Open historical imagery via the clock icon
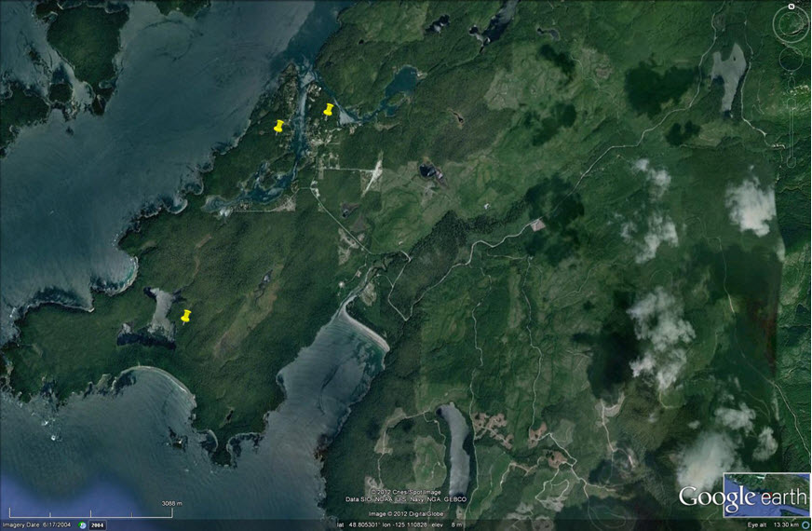The image size is (812, 531). [x=83, y=525]
